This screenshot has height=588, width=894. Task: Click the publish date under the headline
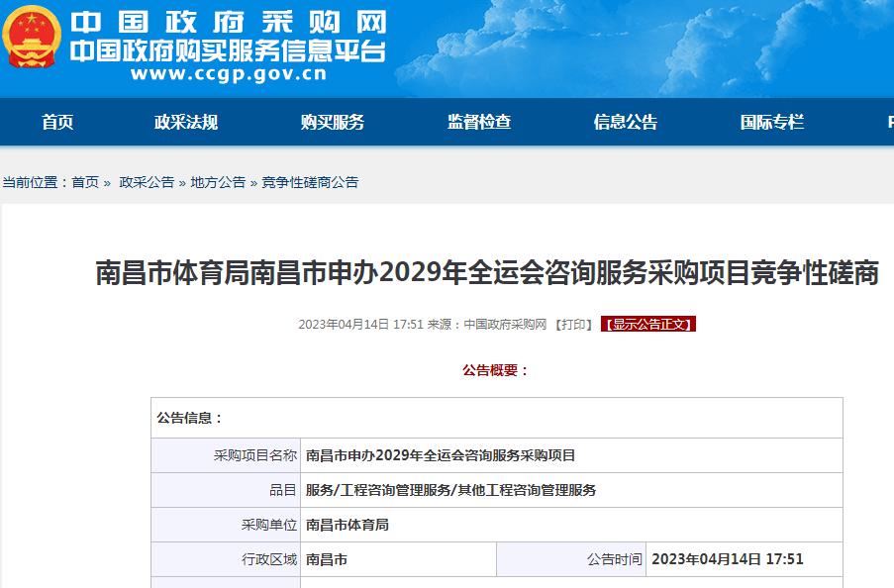click(361, 325)
